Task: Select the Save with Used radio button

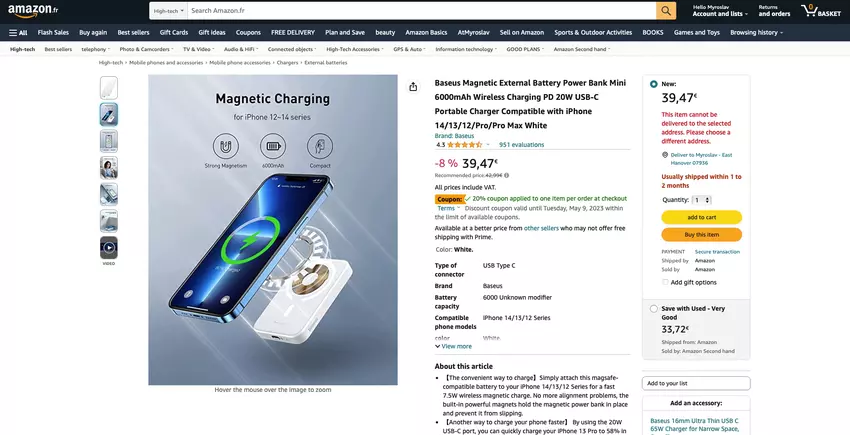Action: coord(654,309)
